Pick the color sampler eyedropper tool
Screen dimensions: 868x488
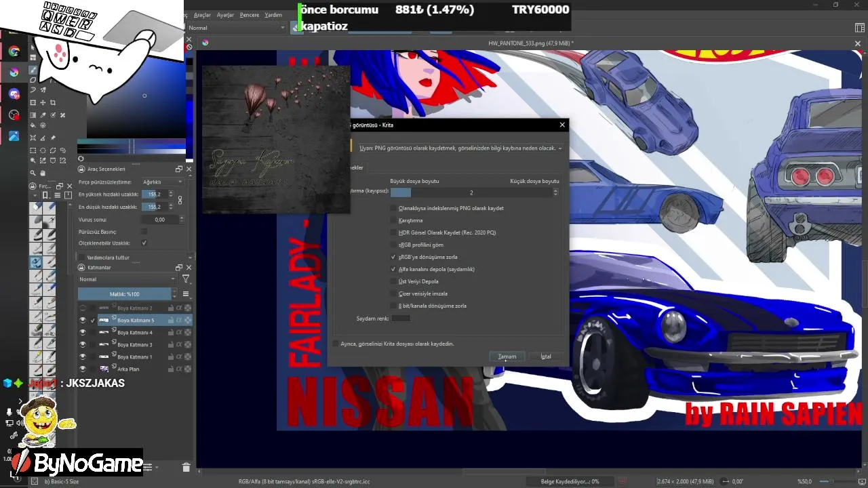(43, 115)
